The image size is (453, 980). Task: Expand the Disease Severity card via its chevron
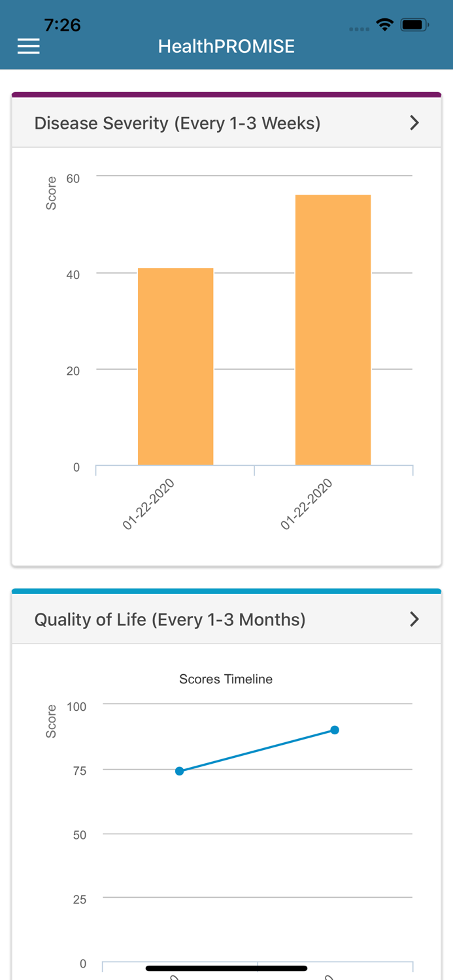coord(414,122)
